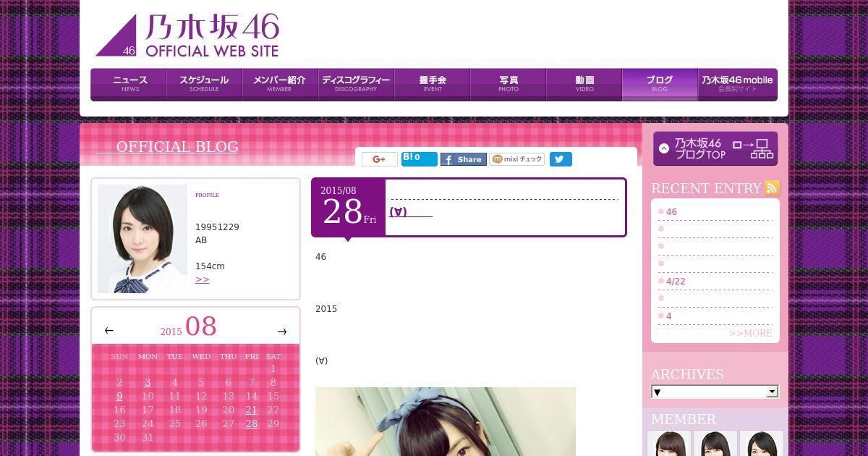Open the Schedule menu tab

(204, 84)
